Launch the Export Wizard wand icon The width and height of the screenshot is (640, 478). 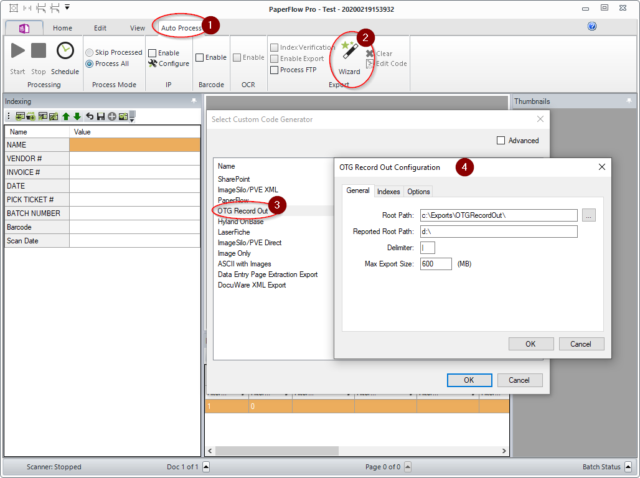pos(349,51)
